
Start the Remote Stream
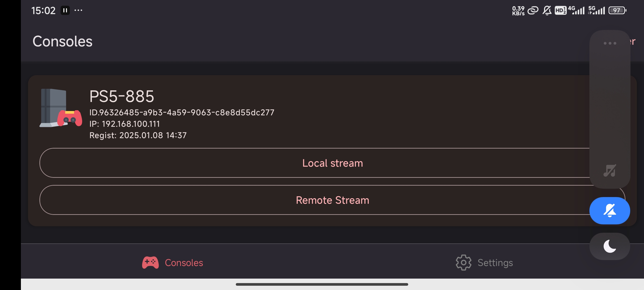click(332, 200)
